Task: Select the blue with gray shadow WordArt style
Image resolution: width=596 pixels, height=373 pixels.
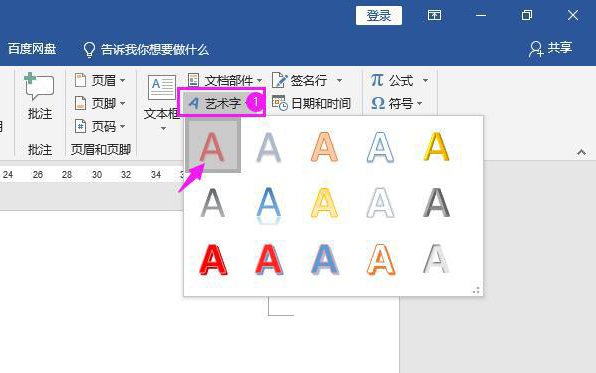Action: pyautogui.click(x=324, y=260)
